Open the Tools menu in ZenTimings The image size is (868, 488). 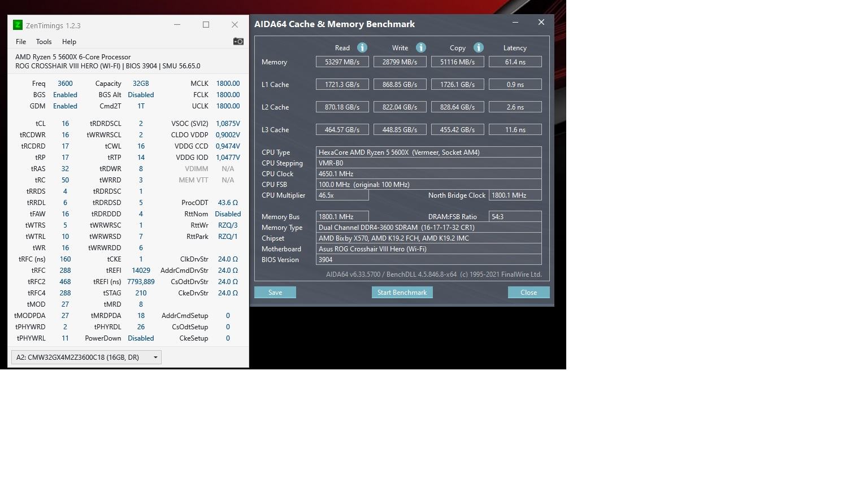[44, 42]
